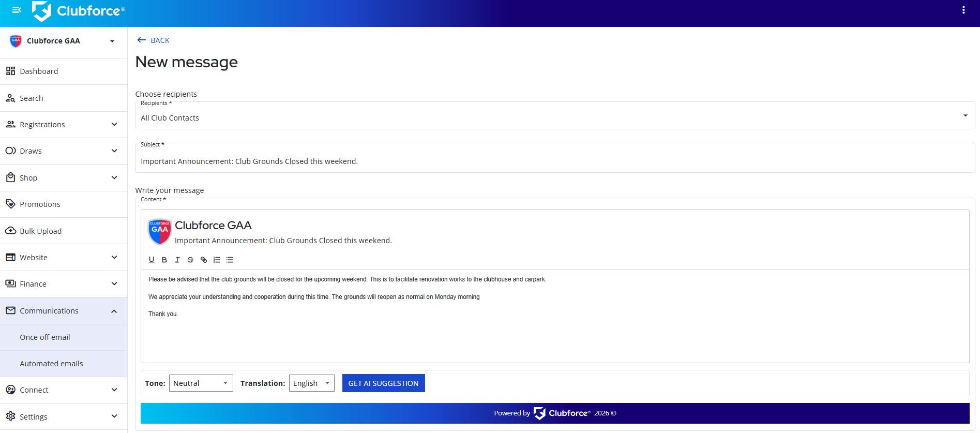Image resolution: width=980 pixels, height=433 pixels.
Task: Open the three-dot menu in header
Action: point(963,10)
